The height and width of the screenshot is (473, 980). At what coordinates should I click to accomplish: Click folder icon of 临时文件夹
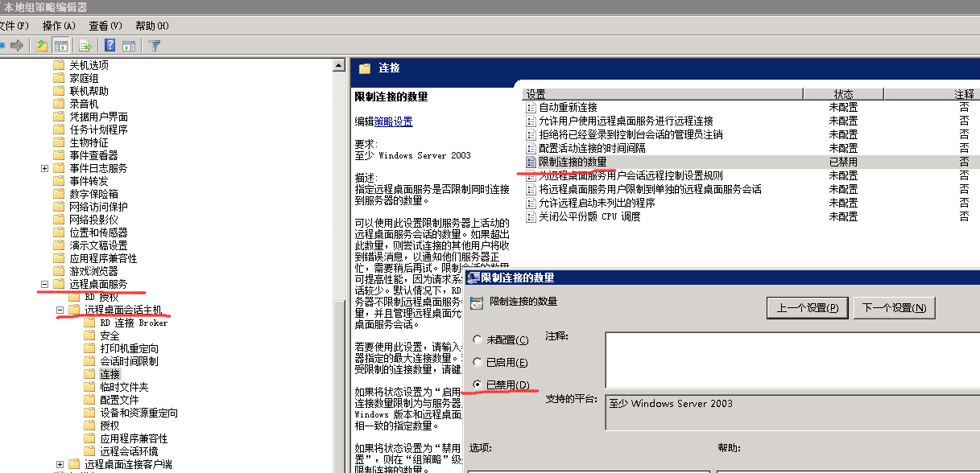click(89, 387)
